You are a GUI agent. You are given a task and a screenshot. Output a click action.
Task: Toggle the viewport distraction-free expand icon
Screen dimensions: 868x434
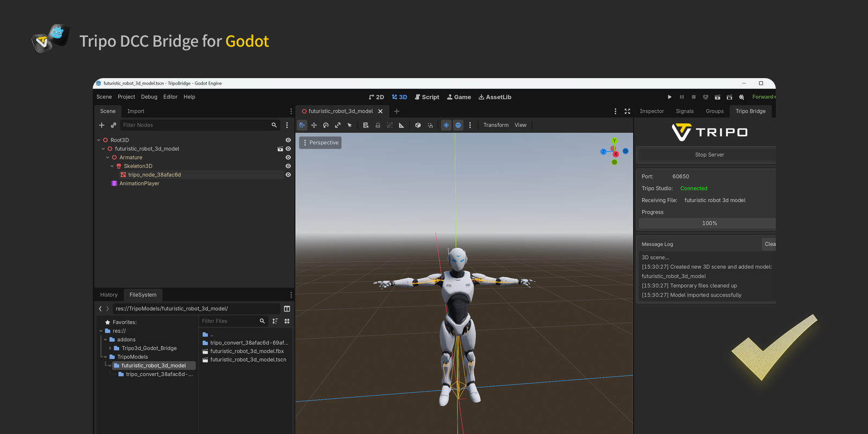tap(627, 111)
